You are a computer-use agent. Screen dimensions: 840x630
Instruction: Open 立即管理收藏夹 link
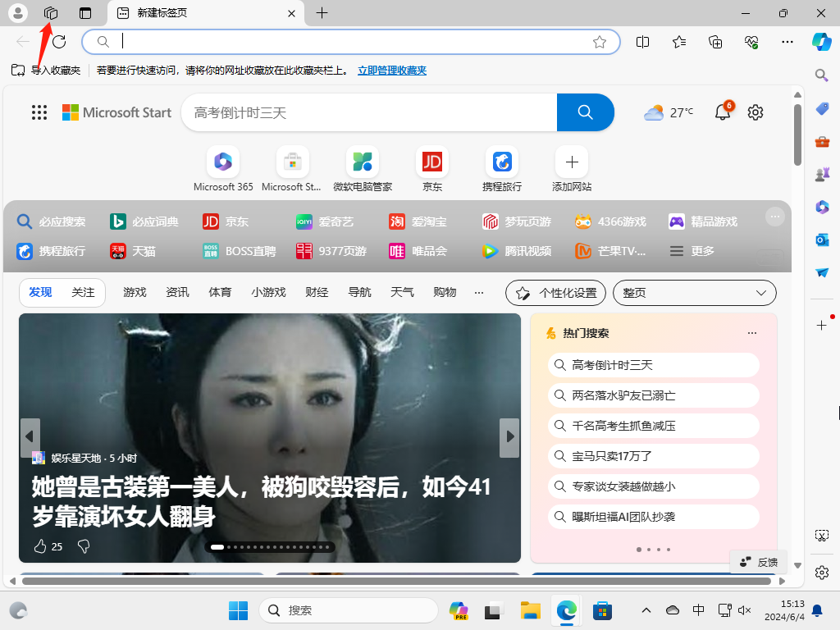392,71
